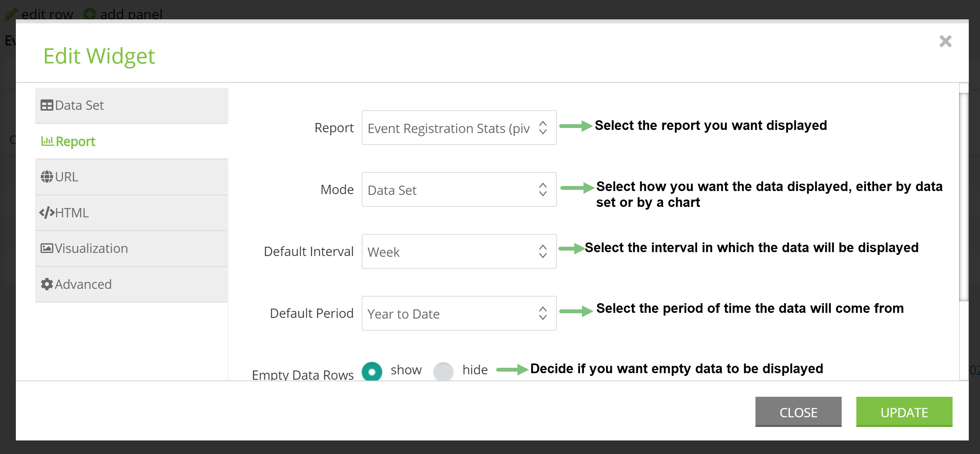Click the Advanced gear icon

[47, 284]
